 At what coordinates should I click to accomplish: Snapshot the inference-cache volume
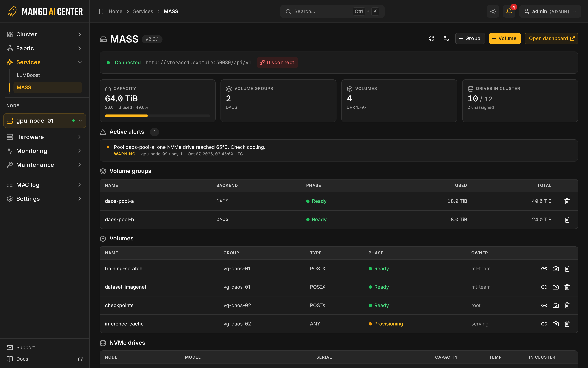(x=556, y=324)
